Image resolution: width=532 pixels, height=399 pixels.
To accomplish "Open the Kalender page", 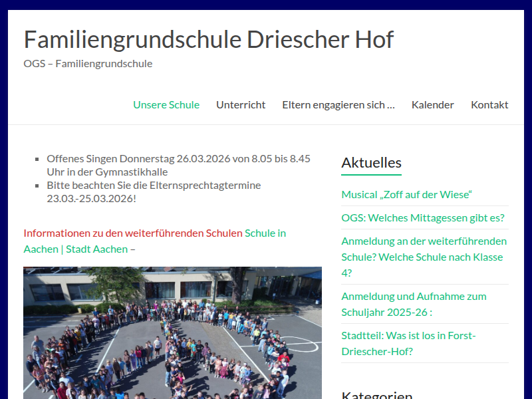I will 432,104.
